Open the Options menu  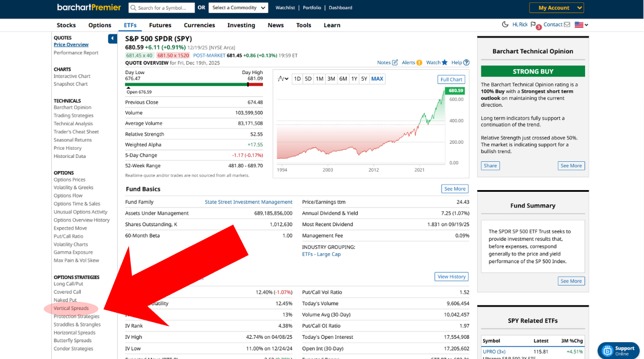pos(100,25)
